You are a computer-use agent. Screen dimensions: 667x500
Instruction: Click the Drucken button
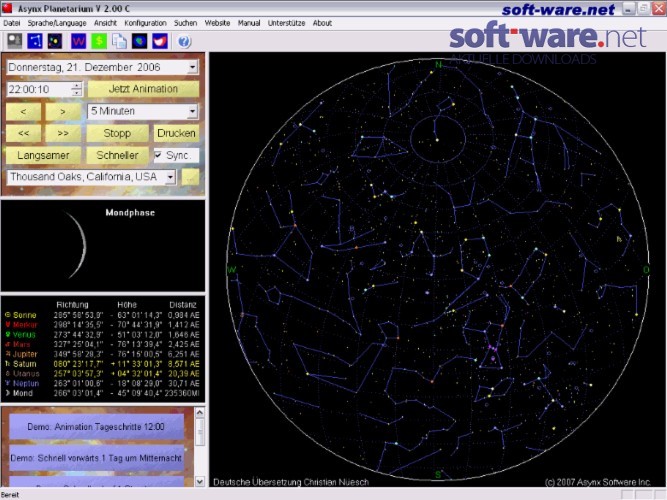(176, 133)
